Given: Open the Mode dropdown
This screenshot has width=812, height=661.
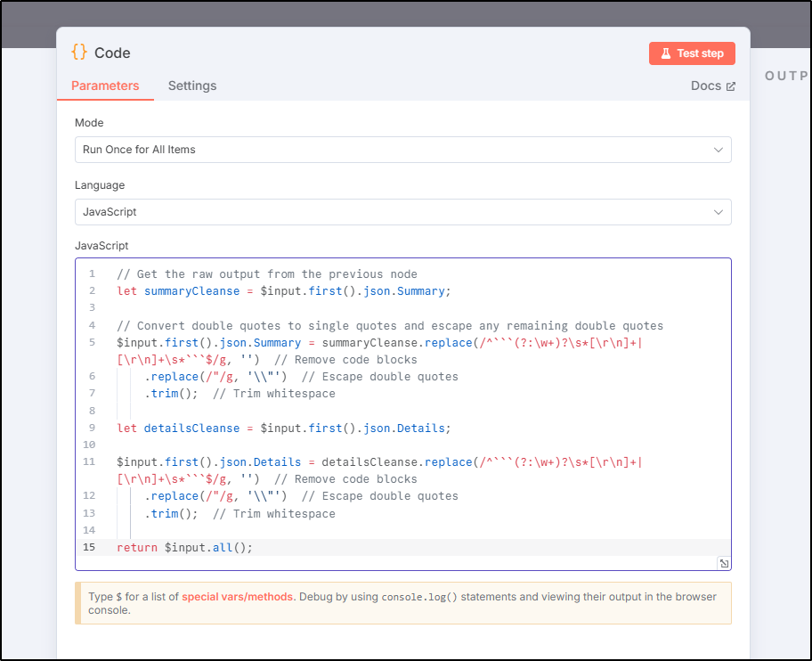Looking at the screenshot, I should coord(403,150).
